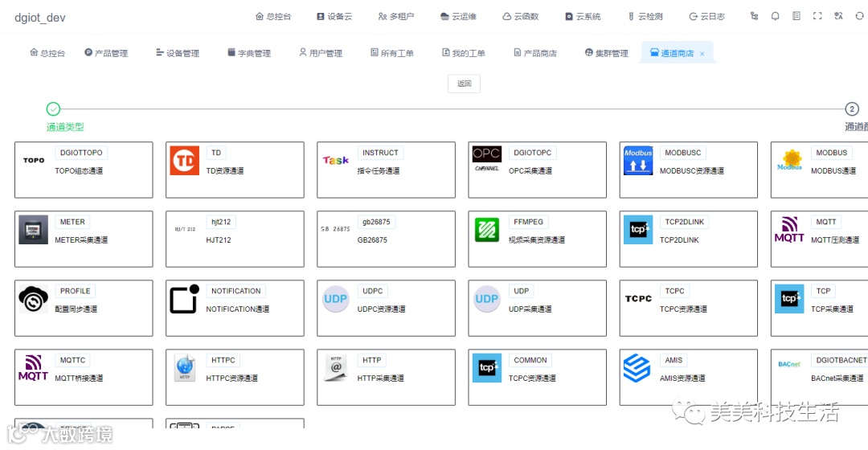Click the MQTT logo on MQTT压测通道 card
Screen dimensions: 868x450
789,230
